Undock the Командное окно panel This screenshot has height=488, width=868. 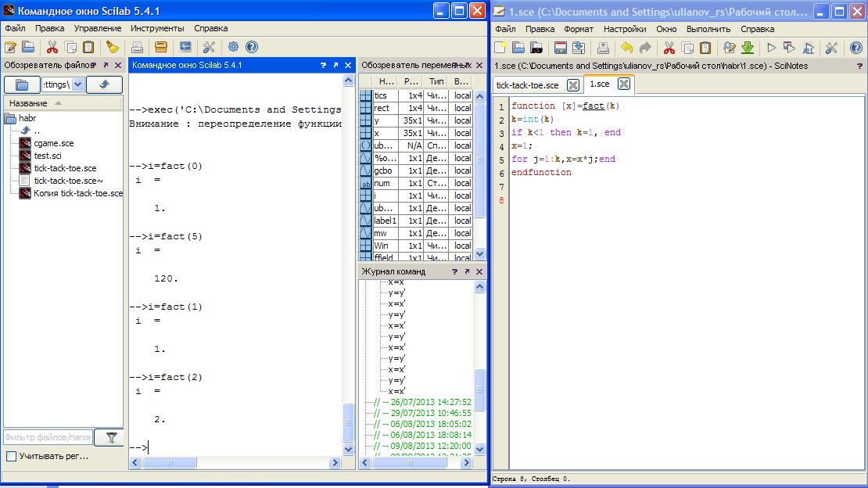tap(335, 66)
